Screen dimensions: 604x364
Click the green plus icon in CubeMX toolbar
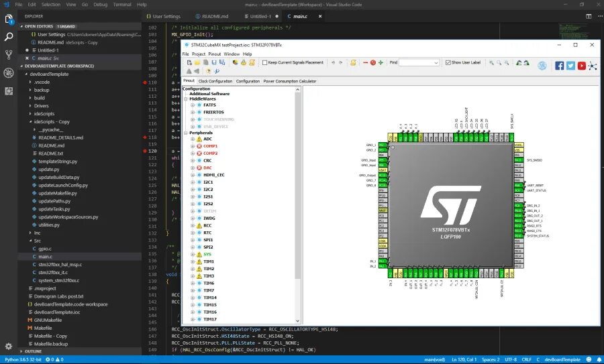[x=381, y=62]
